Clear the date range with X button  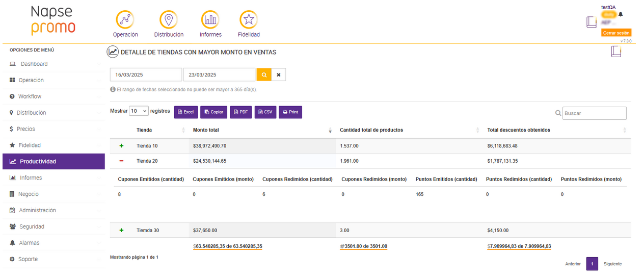point(279,74)
